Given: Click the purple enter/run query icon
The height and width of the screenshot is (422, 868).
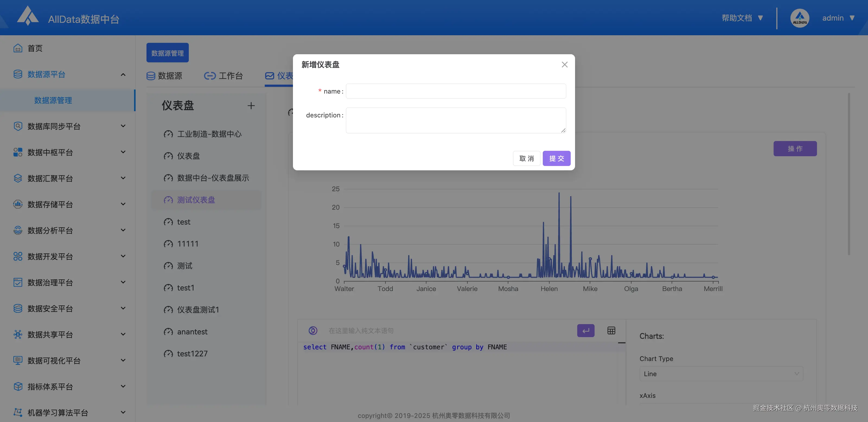Looking at the screenshot, I should 586,330.
